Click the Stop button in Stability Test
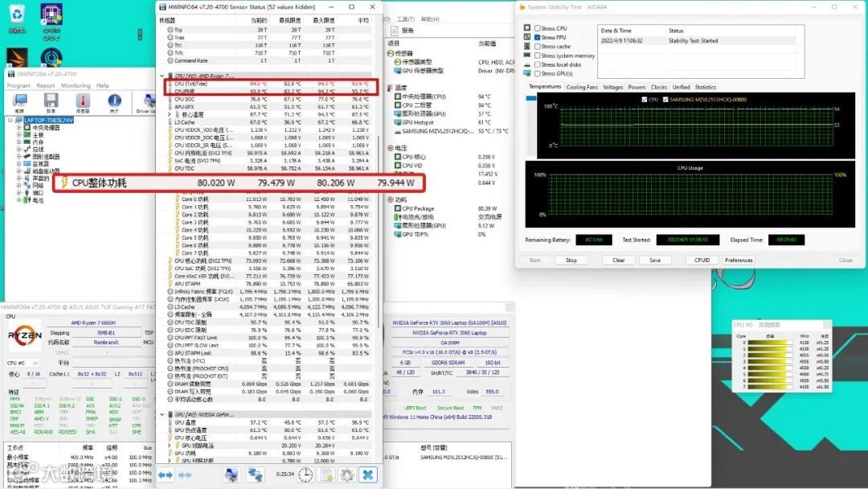 click(x=571, y=261)
